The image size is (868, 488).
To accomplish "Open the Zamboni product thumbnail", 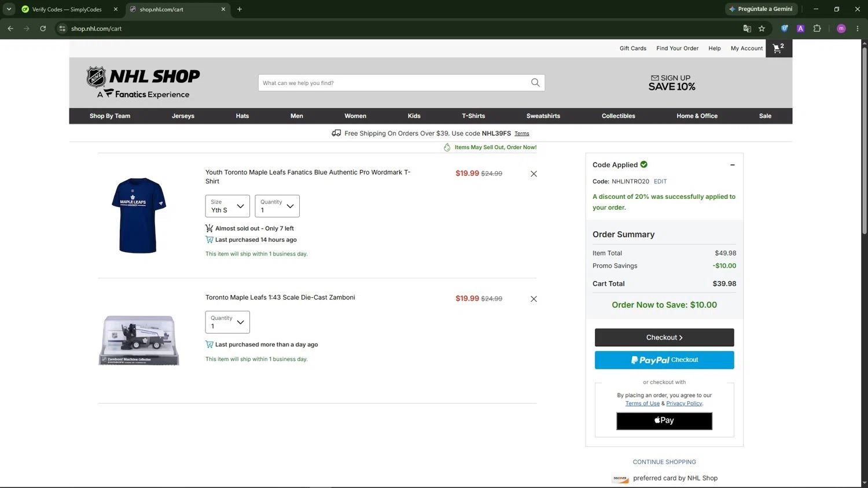I will click(x=139, y=340).
